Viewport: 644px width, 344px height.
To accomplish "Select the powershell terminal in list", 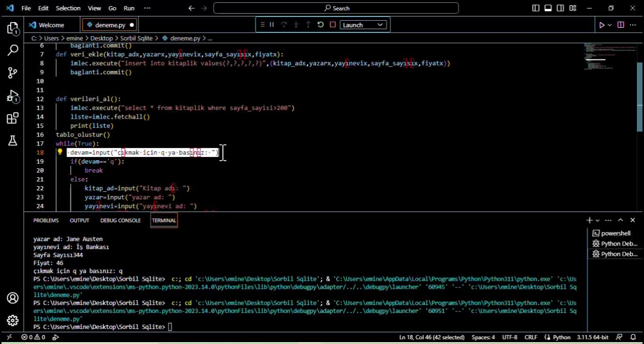I will pyautogui.click(x=615, y=233).
